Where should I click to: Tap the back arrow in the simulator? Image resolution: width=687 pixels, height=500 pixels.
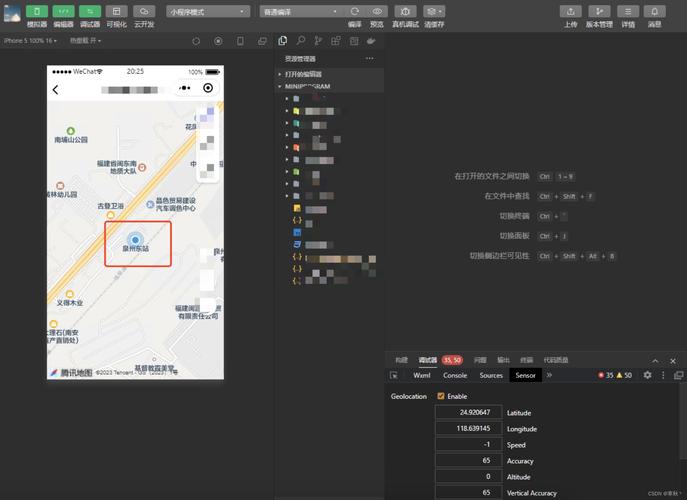[55, 90]
